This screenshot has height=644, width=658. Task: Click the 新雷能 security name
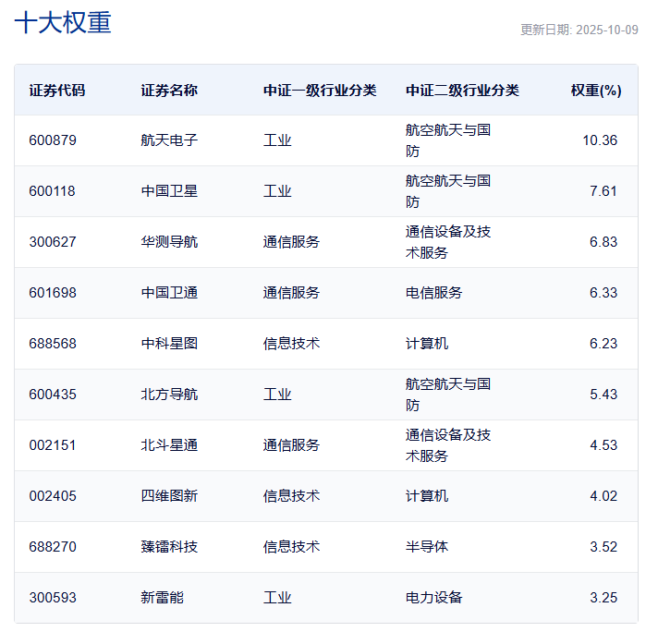162,598
